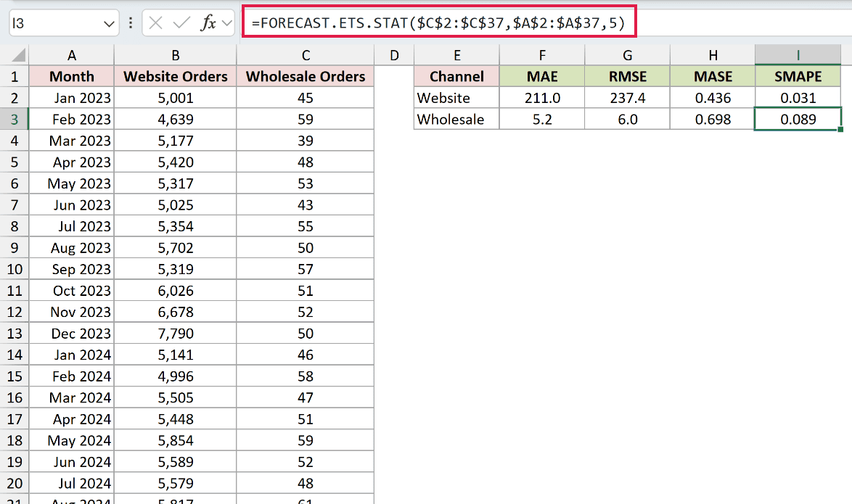Select the 'Dec 2023' month cell

(x=72, y=334)
